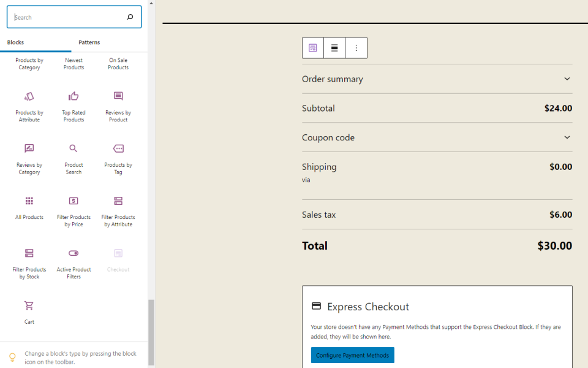This screenshot has width=588, height=368.
Task: Click into the block search field
Action: pos(67,17)
